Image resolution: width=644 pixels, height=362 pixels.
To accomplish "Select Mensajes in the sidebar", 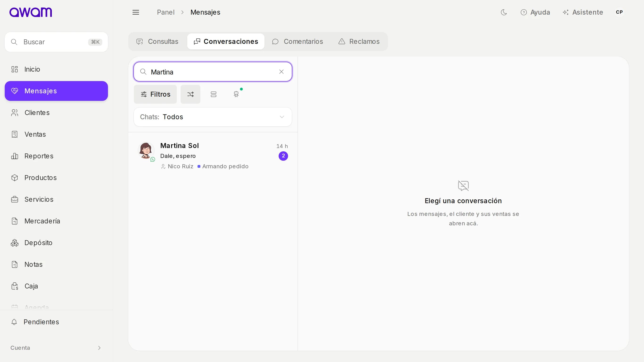I will point(56,91).
